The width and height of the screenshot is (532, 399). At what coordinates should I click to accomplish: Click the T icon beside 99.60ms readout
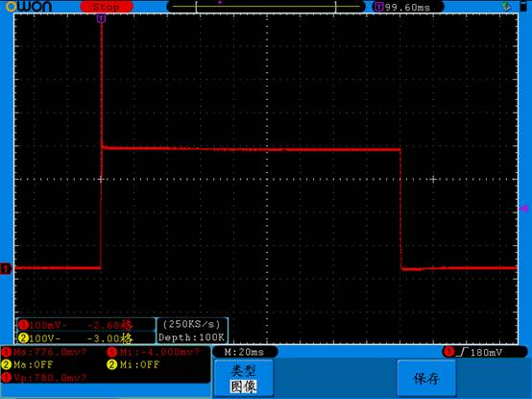(x=379, y=7)
